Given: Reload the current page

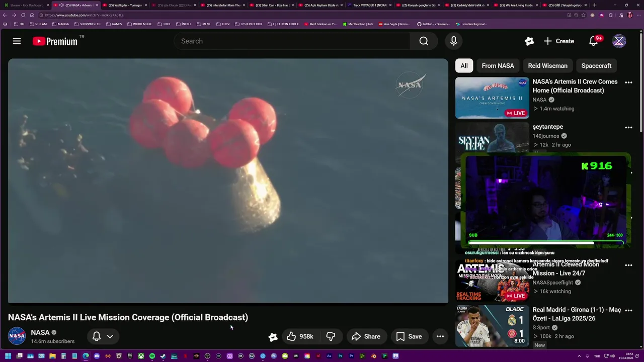Looking at the screenshot, I should pos(23,15).
